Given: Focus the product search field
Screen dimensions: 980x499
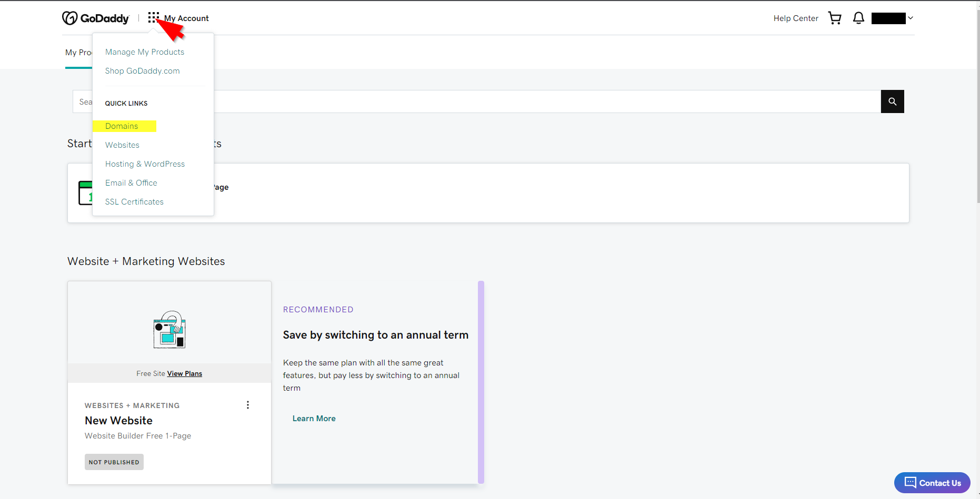Looking at the screenshot, I should (x=476, y=101).
